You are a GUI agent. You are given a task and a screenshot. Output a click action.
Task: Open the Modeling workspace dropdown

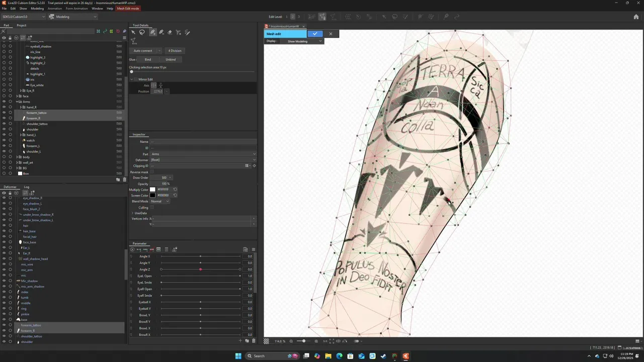73,17
